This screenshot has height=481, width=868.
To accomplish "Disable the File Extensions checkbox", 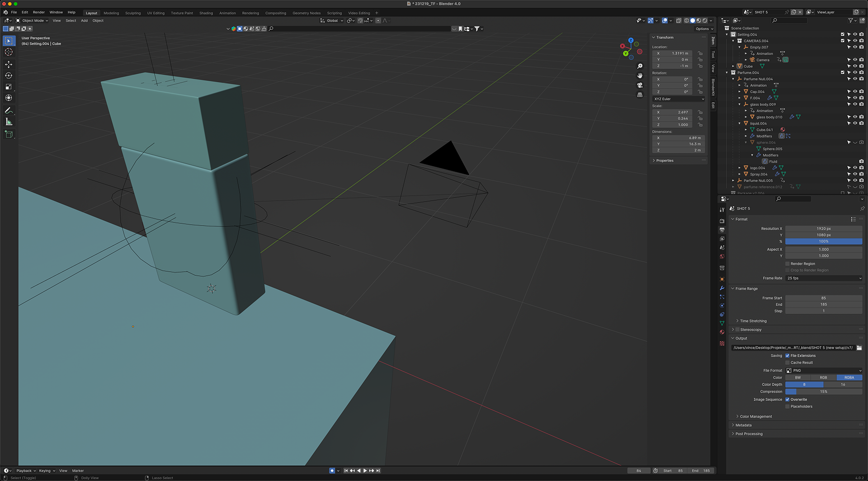I will pyautogui.click(x=788, y=356).
